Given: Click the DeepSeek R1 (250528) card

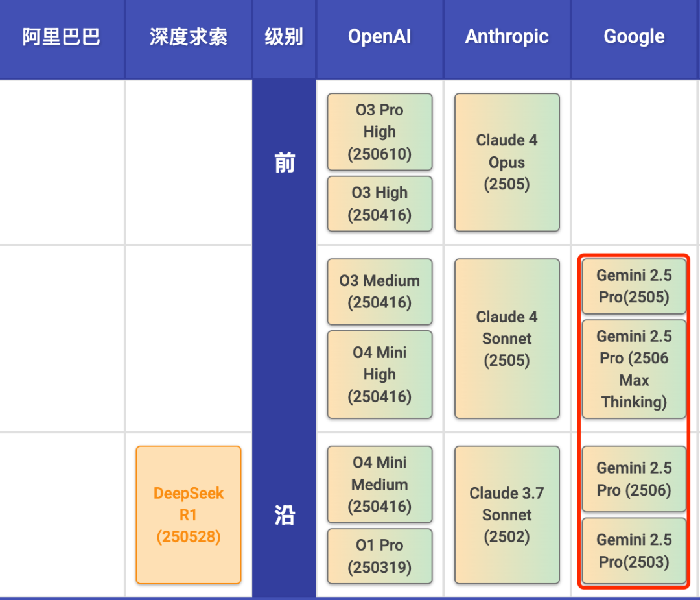Looking at the screenshot, I should pos(188,515).
